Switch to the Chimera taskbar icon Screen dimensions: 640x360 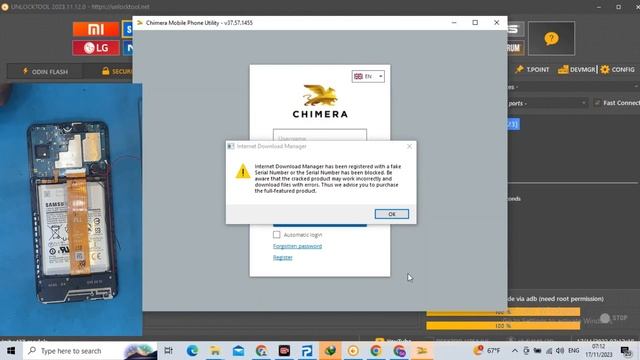pyautogui.click(x=422, y=351)
